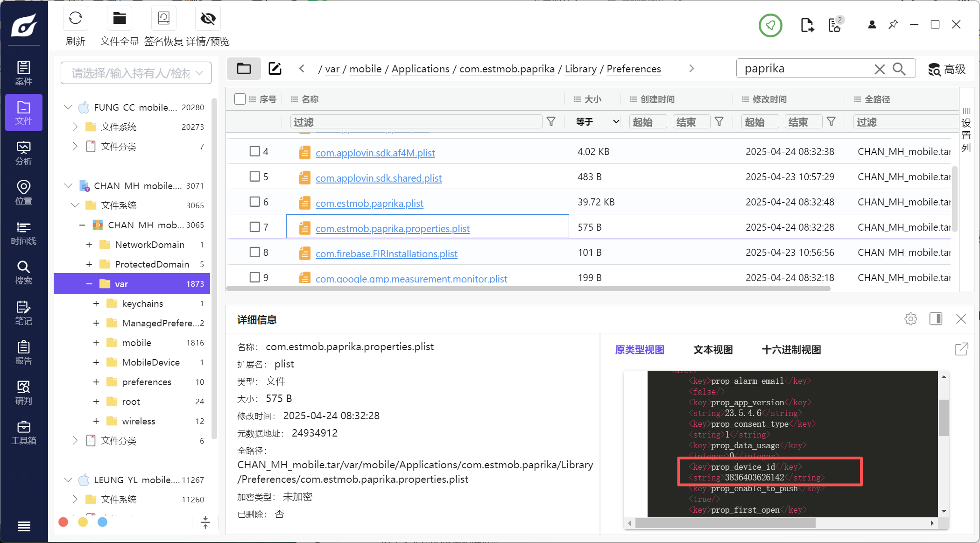This screenshot has height=543, width=980.
Task: Open the 签名恢复 signature recovery tool
Action: point(163,19)
